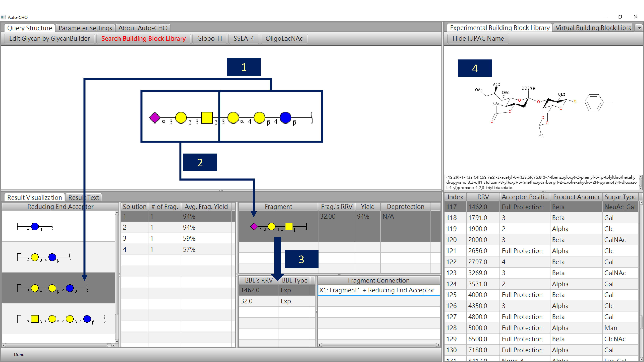Screen dimensions: 644x362
Task: Switch to the Parameter Settings tab
Action: [x=85, y=28]
